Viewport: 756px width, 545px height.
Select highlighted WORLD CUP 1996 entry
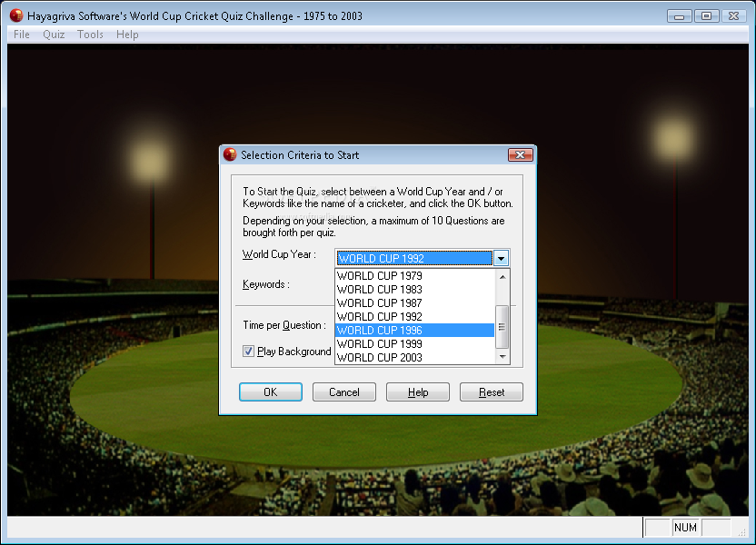click(x=414, y=330)
